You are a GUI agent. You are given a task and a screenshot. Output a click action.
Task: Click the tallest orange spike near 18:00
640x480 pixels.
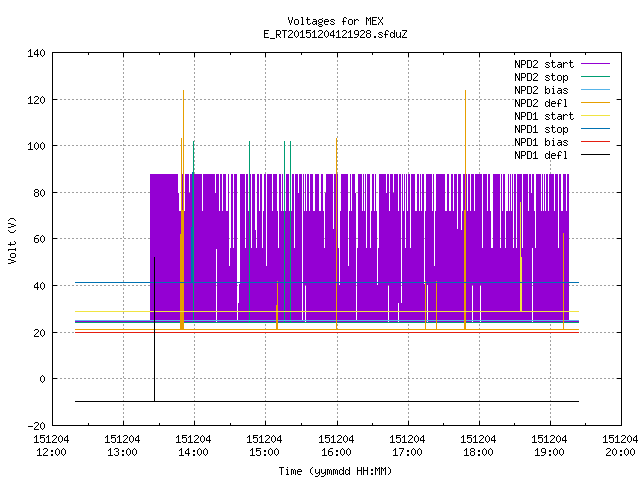(x=465, y=210)
